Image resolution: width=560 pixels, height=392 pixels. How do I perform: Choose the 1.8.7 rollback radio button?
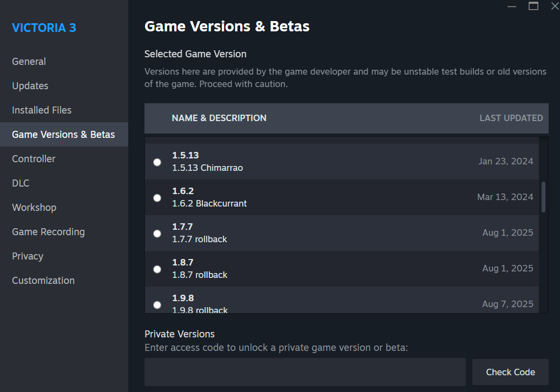157,269
